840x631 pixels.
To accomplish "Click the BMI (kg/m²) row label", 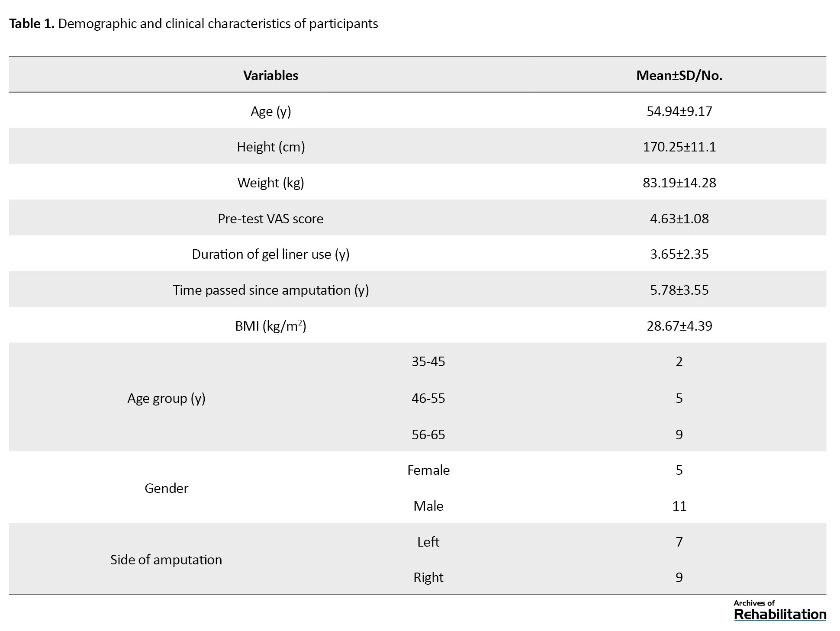I will coord(270,326).
